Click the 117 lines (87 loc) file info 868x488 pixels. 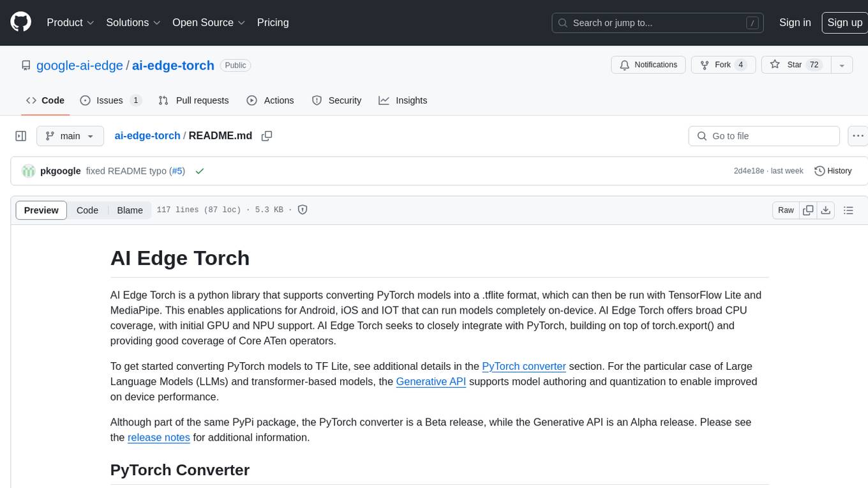click(x=198, y=210)
